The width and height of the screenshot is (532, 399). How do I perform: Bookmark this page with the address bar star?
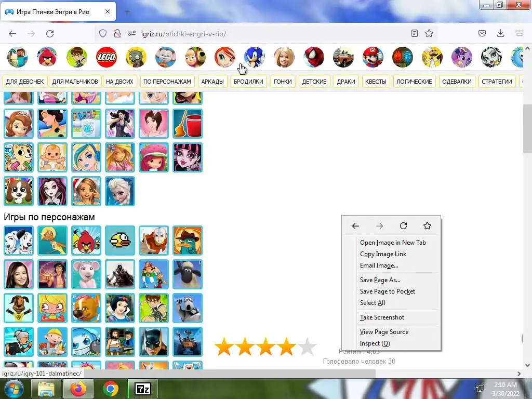pos(429,33)
